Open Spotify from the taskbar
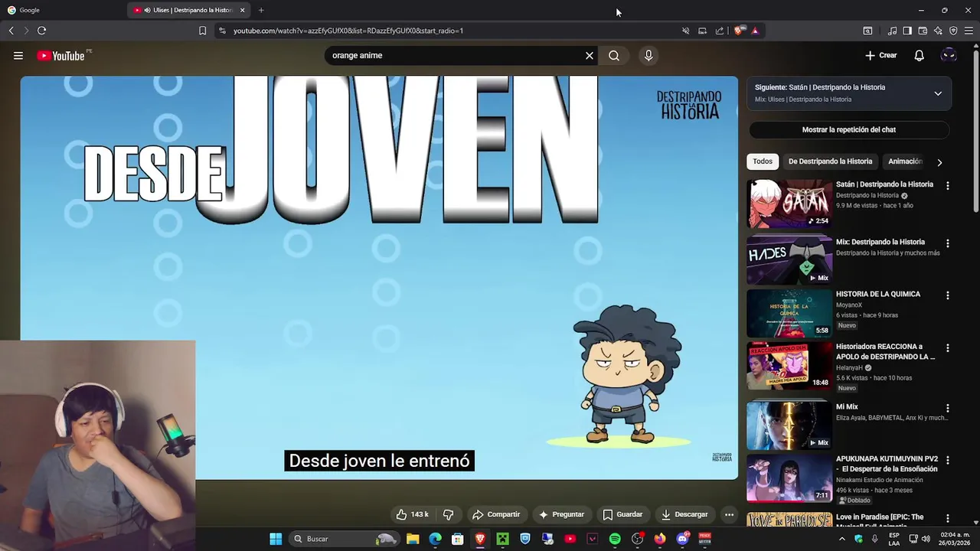Image resolution: width=980 pixels, height=551 pixels. [x=615, y=539]
